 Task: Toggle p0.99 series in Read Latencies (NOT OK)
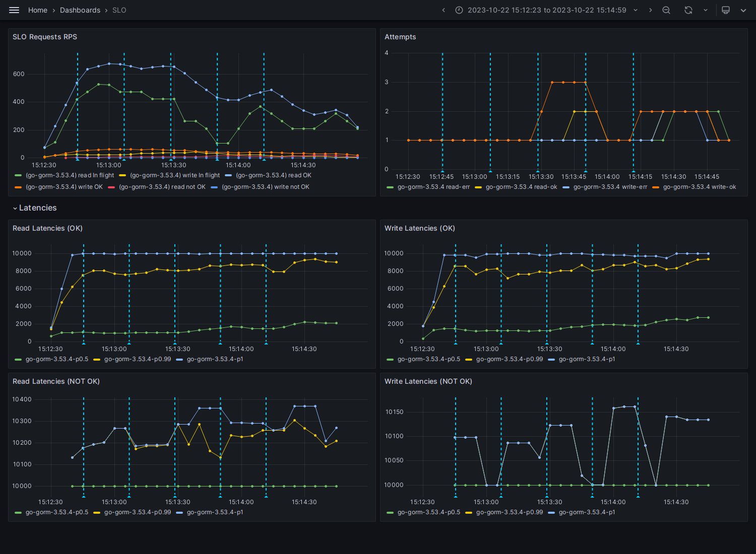[x=138, y=512]
